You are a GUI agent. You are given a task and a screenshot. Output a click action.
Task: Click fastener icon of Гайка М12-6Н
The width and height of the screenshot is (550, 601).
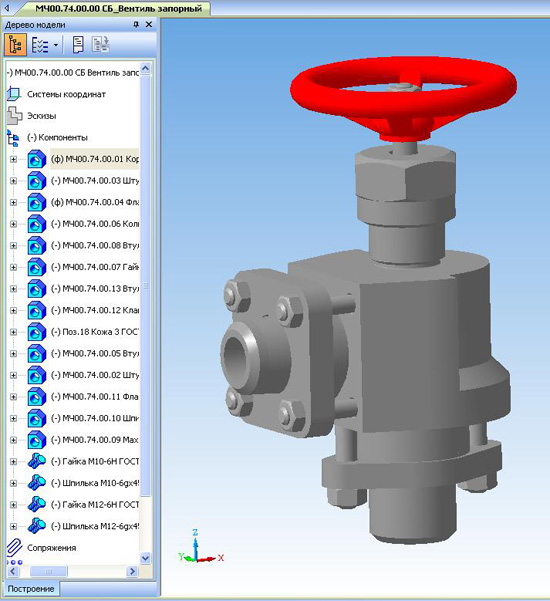tap(37, 504)
